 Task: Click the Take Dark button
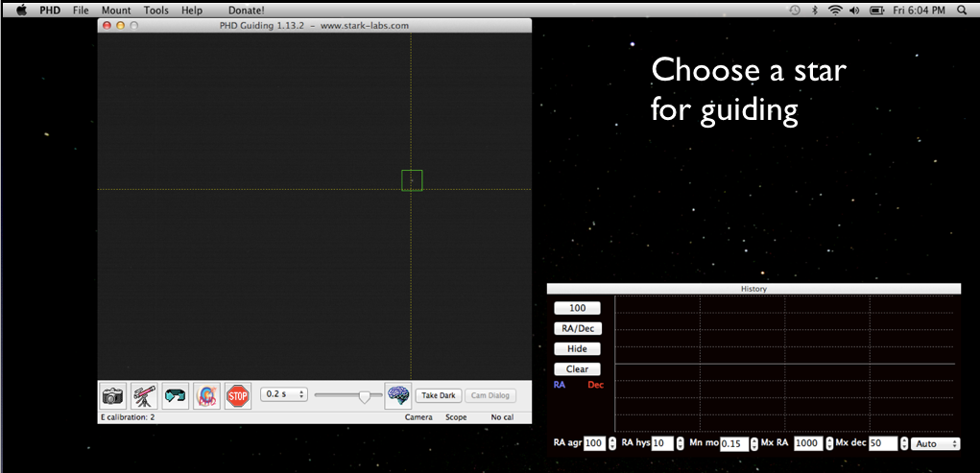point(439,395)
